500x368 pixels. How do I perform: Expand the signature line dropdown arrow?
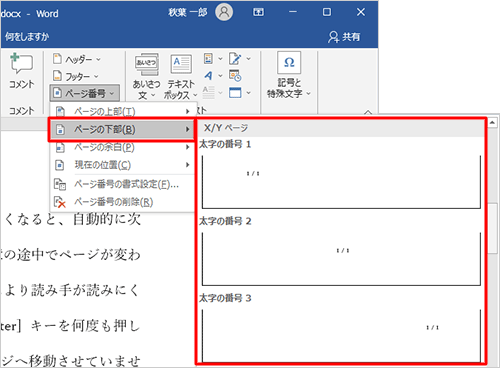click(249, 59)
